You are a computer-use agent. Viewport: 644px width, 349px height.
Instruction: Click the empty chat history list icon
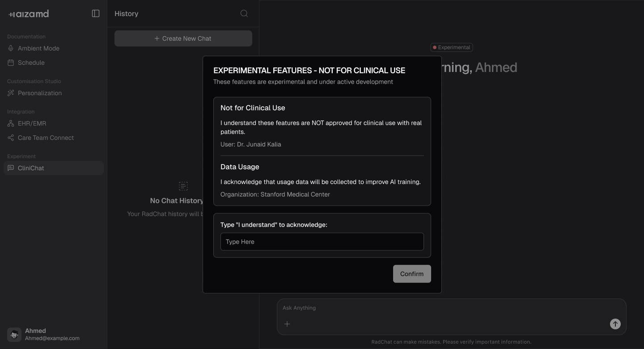[183, 186]
